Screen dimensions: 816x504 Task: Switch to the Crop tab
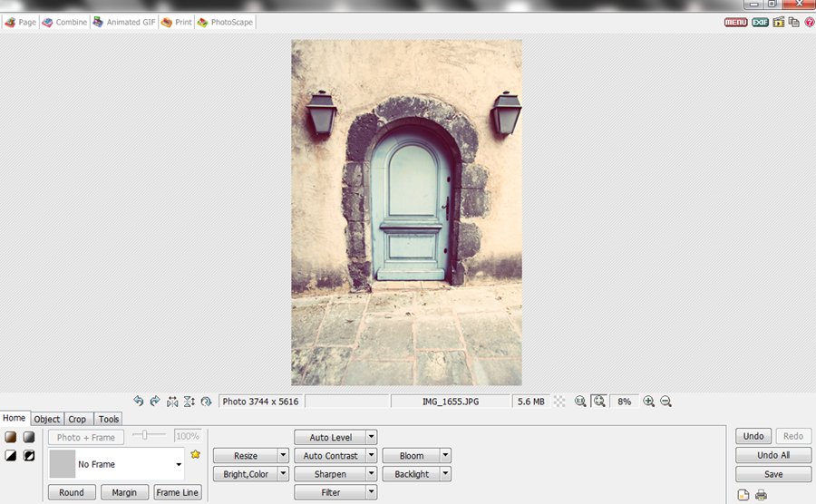coord(78,419)
